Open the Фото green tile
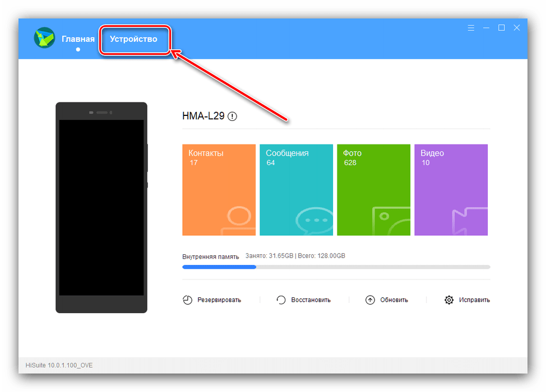Viewport: 546px width, 392px height. [x=373, y=190]
